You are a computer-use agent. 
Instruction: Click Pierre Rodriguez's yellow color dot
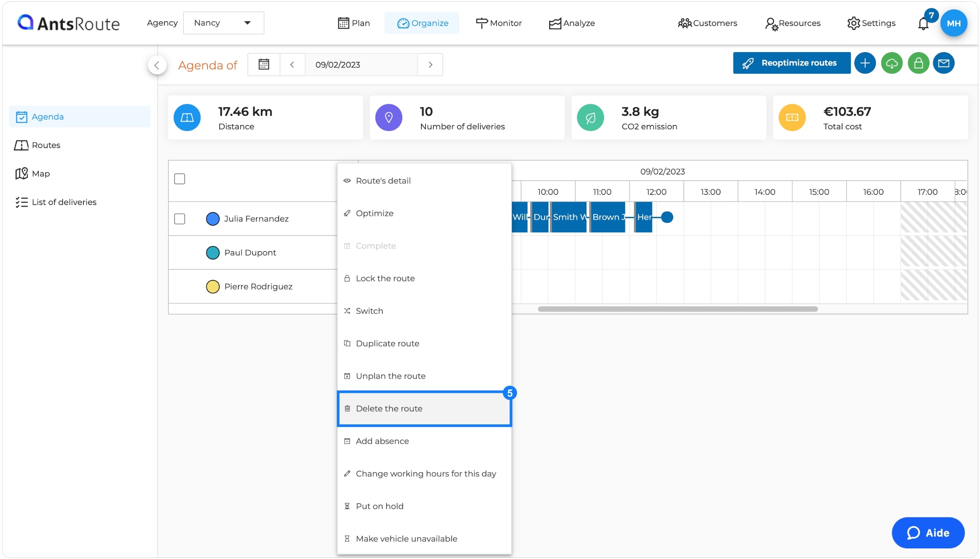coord(213,286)
